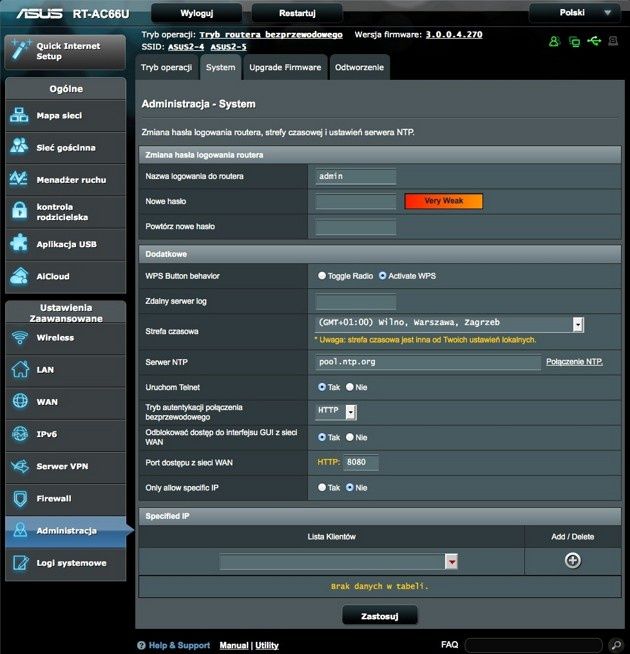
Task: Open the LAN house icon
Action: pos(20,369)
